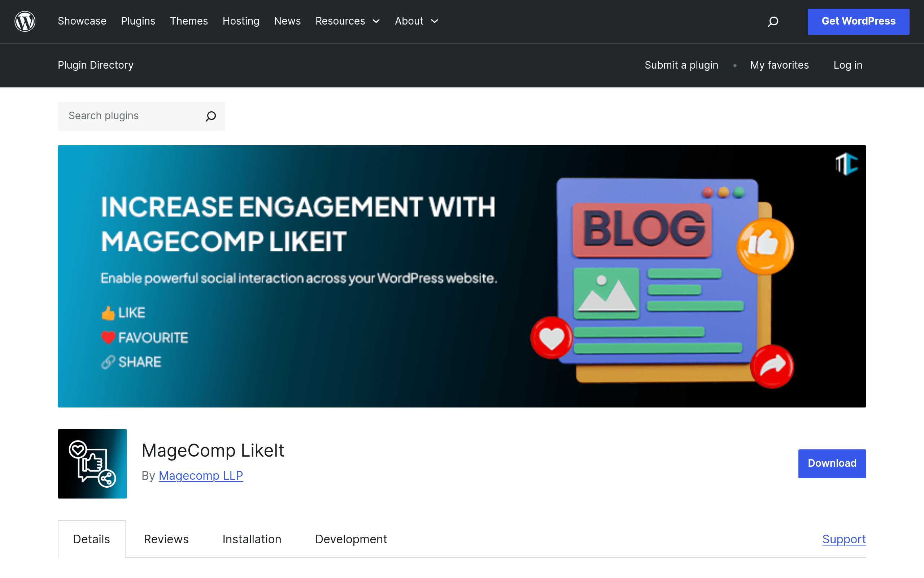
Task: Click Submit a plugin link
Action: click(681, 65)
